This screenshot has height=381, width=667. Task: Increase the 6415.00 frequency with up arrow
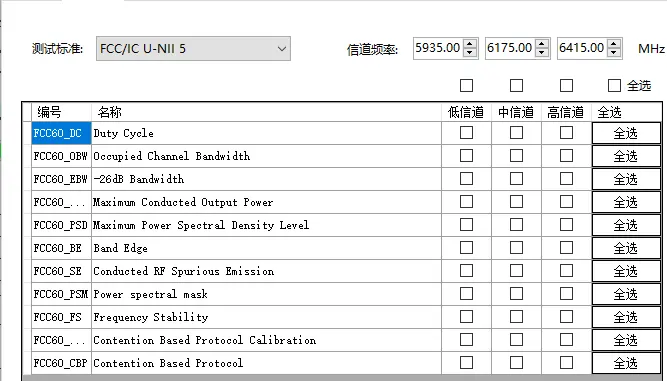tap(614, 43)
